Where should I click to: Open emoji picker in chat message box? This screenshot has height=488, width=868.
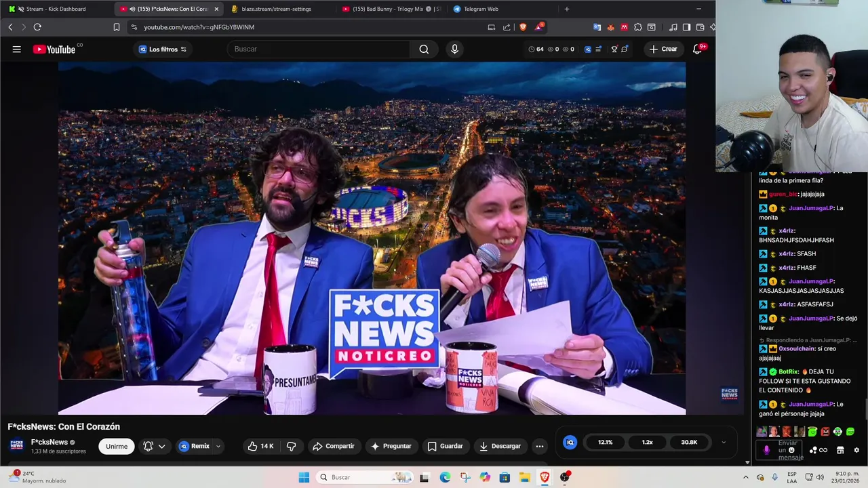791,450
